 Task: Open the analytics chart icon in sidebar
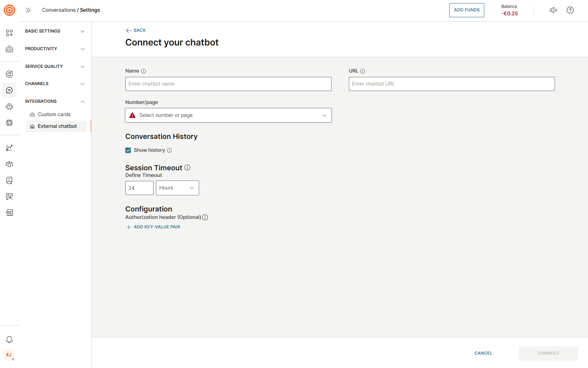(x=9, y=148)
